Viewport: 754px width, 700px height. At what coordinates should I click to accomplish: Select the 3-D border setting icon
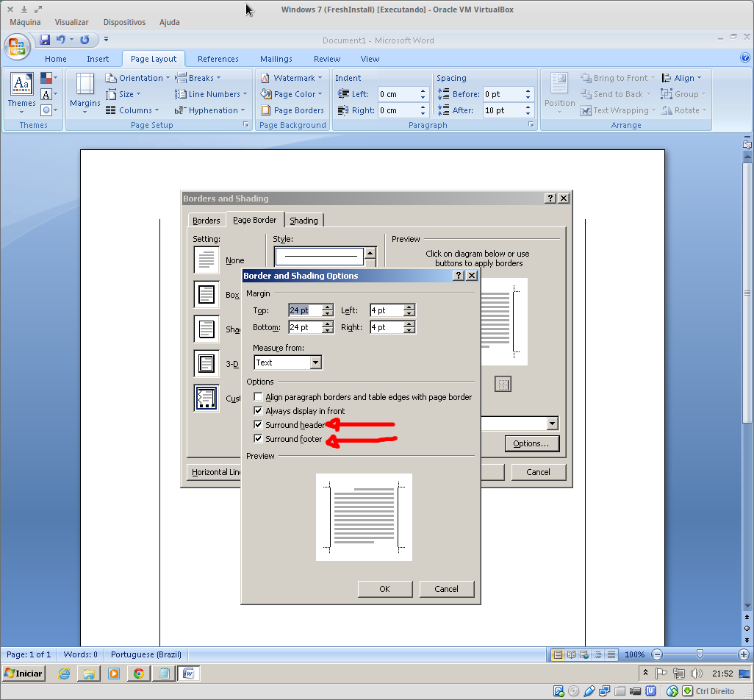(207, 363)
